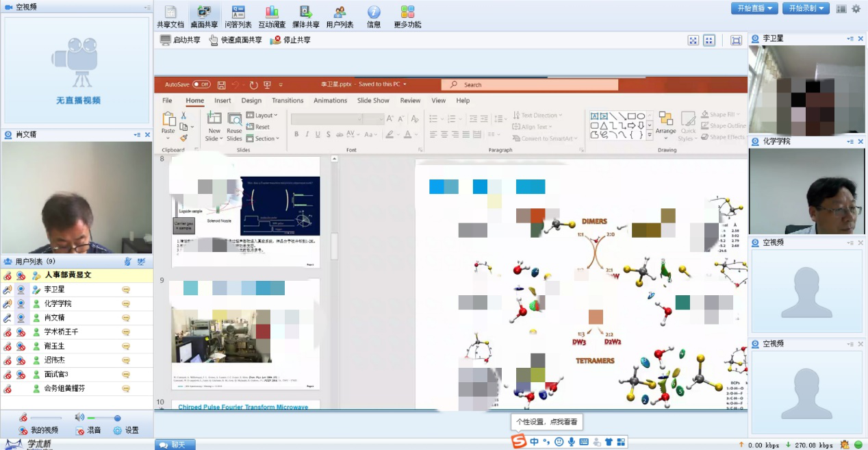Image resolution: width=868 pixels, height=450 pixels.
Task: Open the 聊天 chat panel
Action: (x=174, y=445)
